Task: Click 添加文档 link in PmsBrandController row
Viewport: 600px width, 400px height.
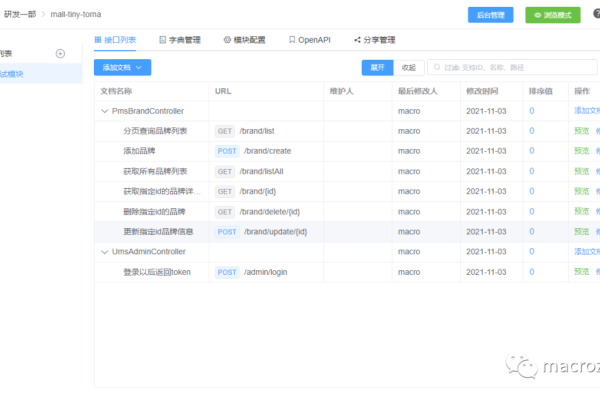Action: (x=587, y=111)
